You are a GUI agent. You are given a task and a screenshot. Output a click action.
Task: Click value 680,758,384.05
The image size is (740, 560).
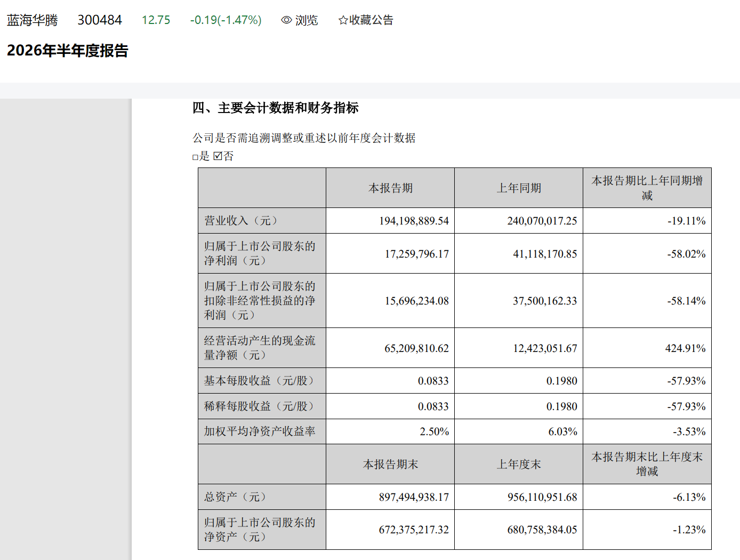[x=542, y=530]
